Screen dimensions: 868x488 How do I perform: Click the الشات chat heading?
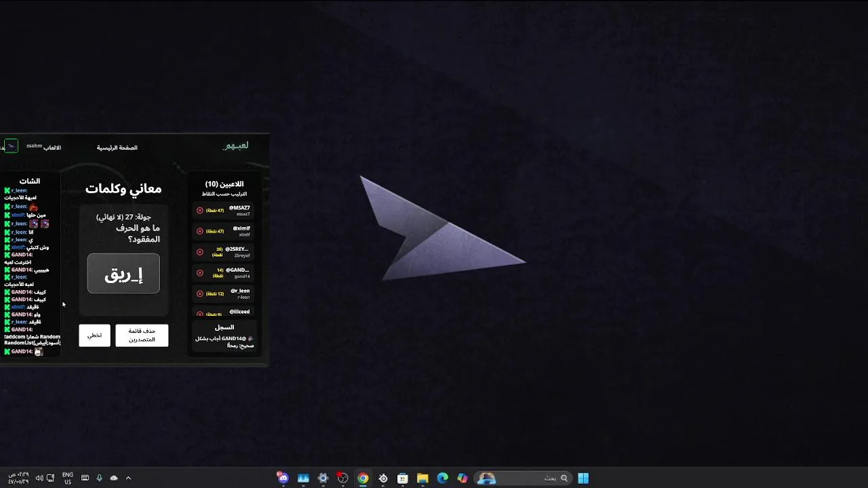[30, 181]
